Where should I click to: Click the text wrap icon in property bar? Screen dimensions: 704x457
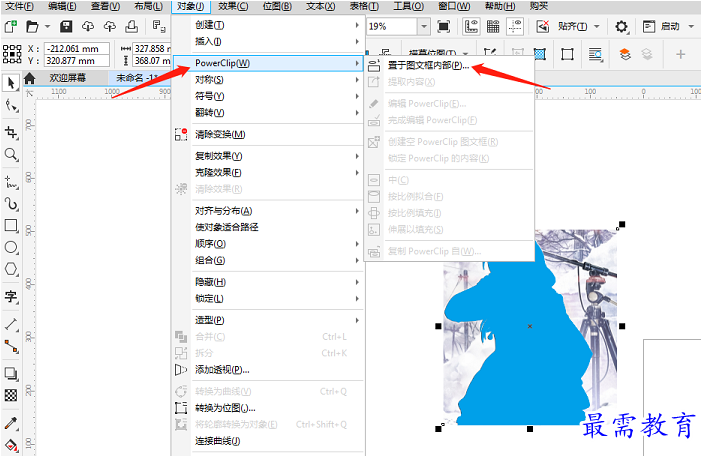595,54
